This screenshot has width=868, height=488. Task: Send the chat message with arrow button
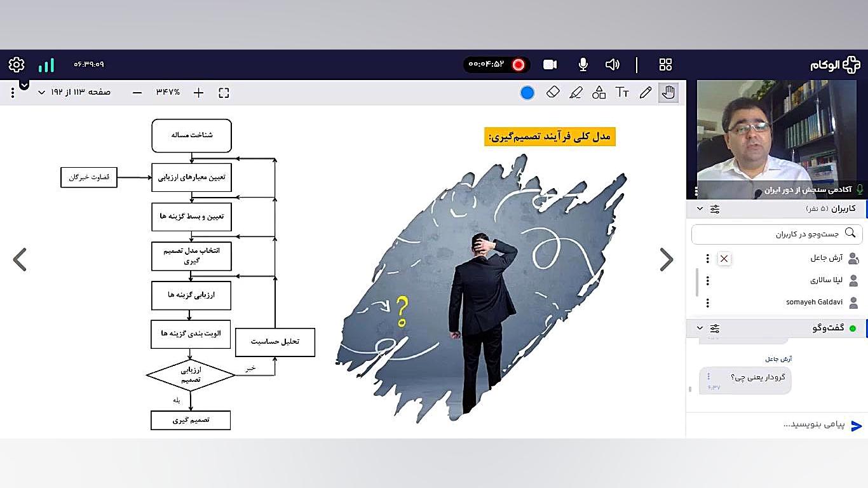click(857, 426)
